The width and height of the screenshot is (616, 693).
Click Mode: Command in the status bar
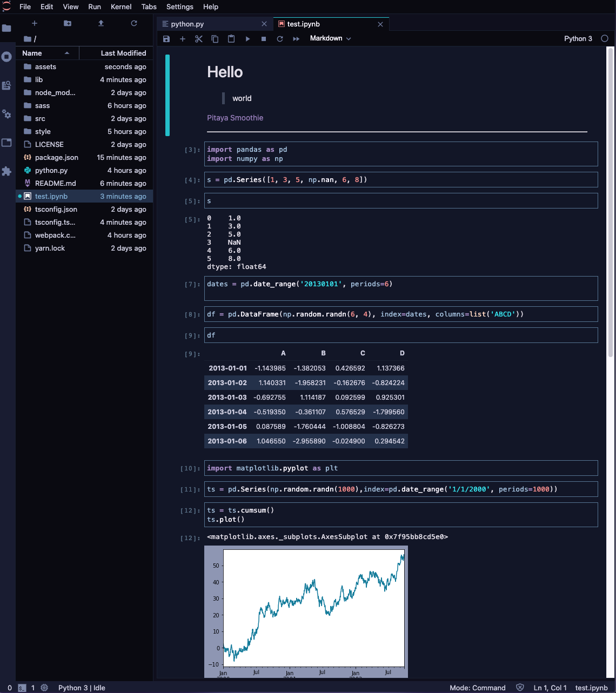pos(478,688)
